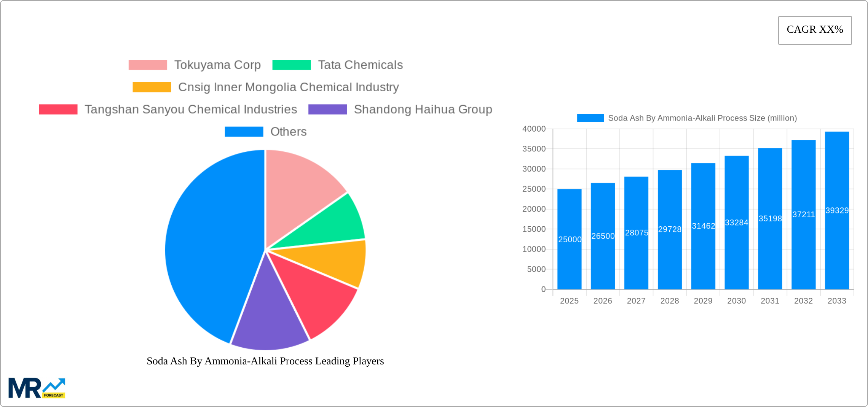Viewport: 868px width, 407px height.
Task: Select the Cnsig Inner Mongolia Chemical Industry swatch
Action: (x=152, y=87)
